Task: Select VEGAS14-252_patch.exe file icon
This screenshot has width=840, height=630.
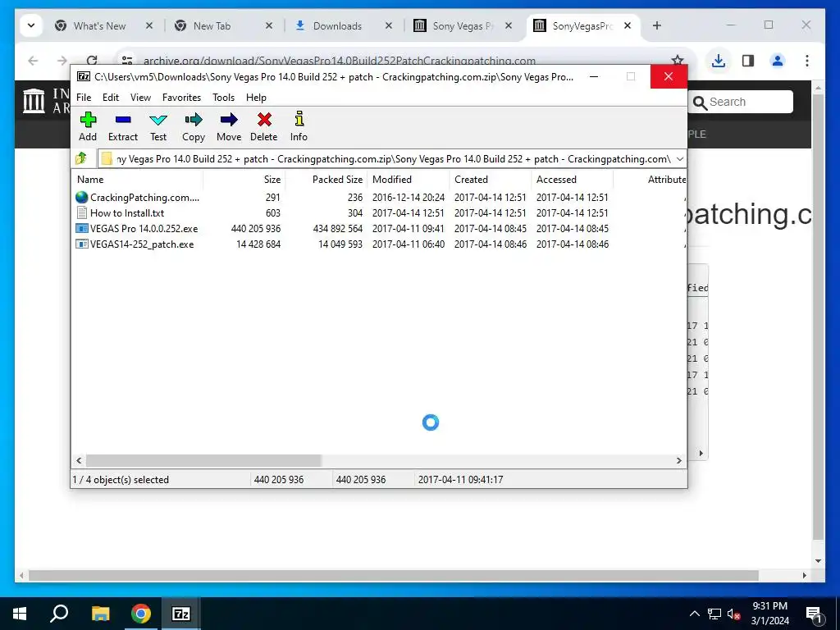Action: tap(81, 244)
